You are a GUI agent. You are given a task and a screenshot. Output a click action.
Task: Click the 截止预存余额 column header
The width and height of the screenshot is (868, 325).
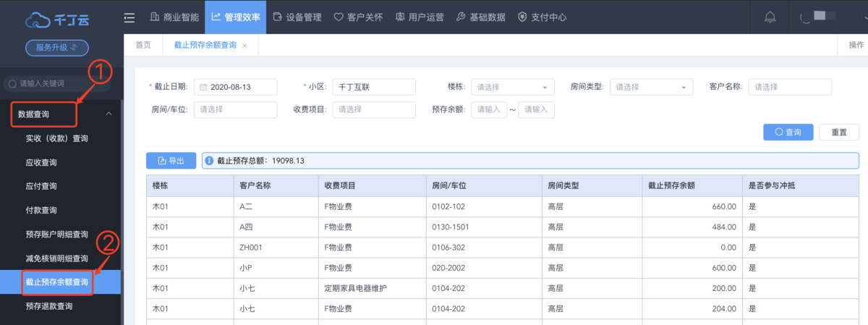click(692, 185)
